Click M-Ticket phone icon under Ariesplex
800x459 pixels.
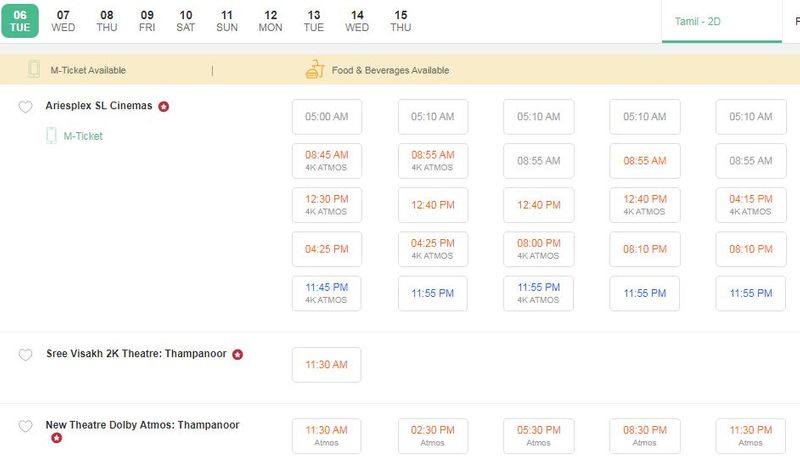click(50, 136)
